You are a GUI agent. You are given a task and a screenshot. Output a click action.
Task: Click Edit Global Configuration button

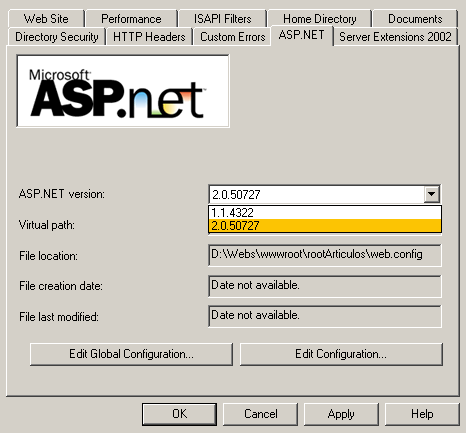click(131, 354)
